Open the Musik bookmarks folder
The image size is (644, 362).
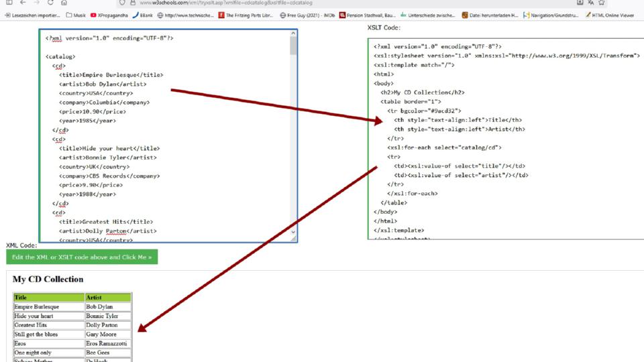pos(76,15)
